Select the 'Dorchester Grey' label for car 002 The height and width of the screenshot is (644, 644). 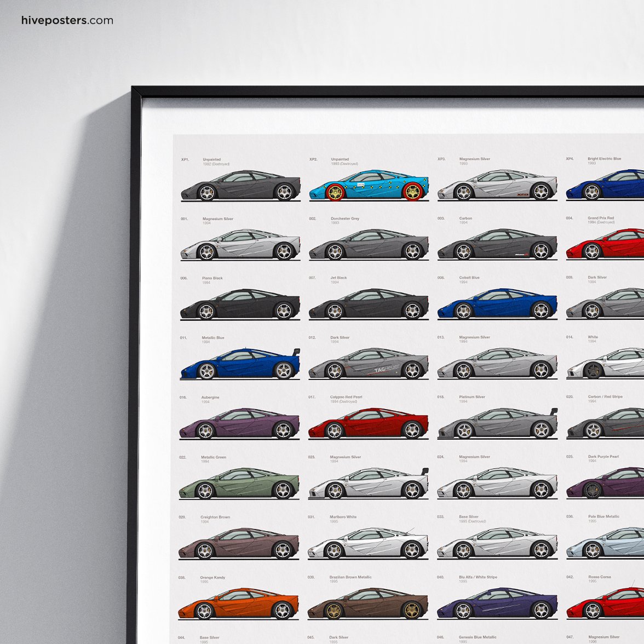click(x=345, y=219)
